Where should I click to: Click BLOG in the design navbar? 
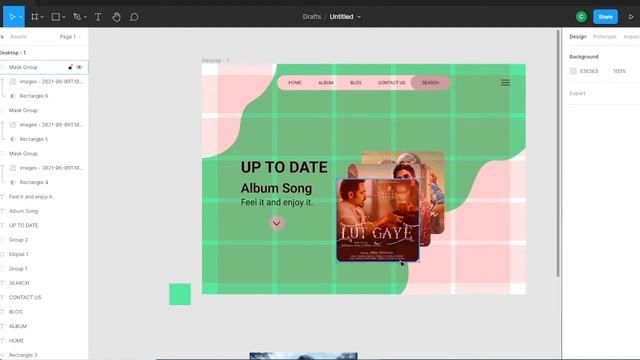[356, 82]
